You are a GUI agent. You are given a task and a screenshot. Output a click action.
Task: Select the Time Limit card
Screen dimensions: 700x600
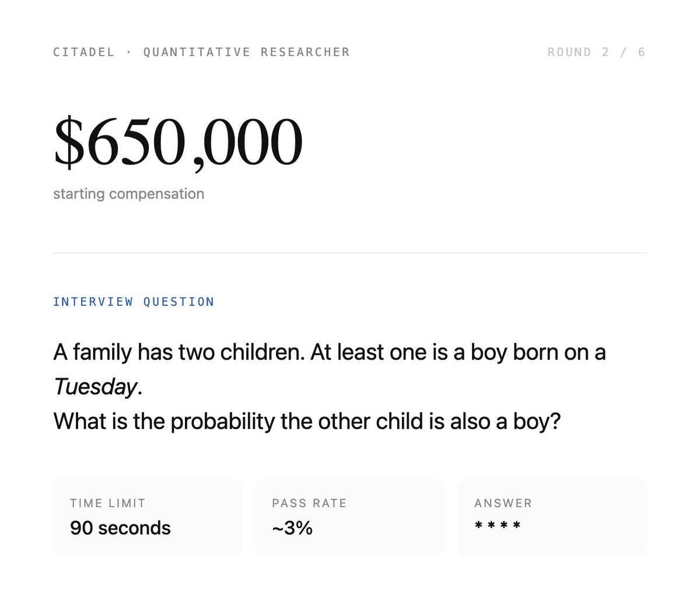point(148,517)
